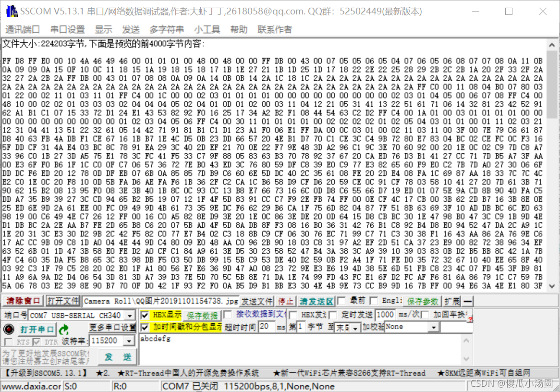The image size is (560, 392).
Task: Open the 串口设置 menu
Action: 68,29
